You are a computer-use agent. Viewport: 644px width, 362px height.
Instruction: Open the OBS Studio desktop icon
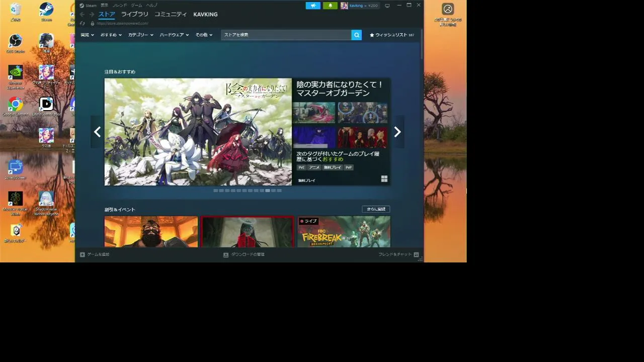(15, 43)
